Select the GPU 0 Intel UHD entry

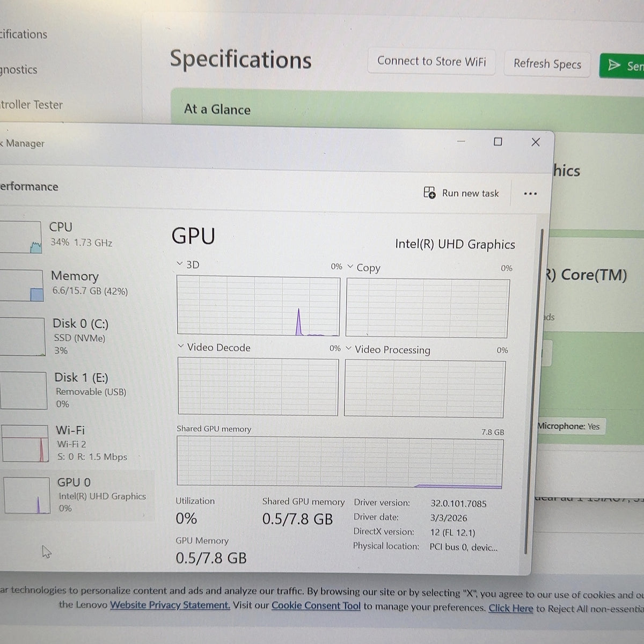click(x=78, y=495)
